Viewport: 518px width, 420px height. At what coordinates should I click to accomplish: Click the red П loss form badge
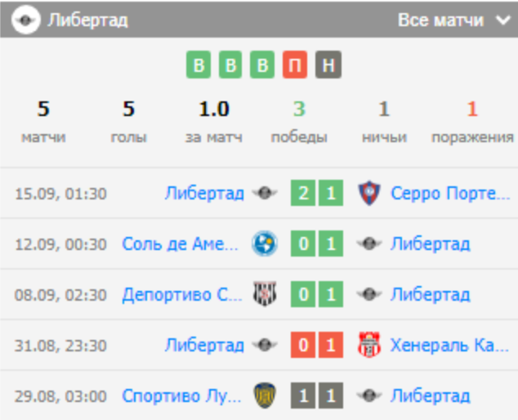[294, 65]
